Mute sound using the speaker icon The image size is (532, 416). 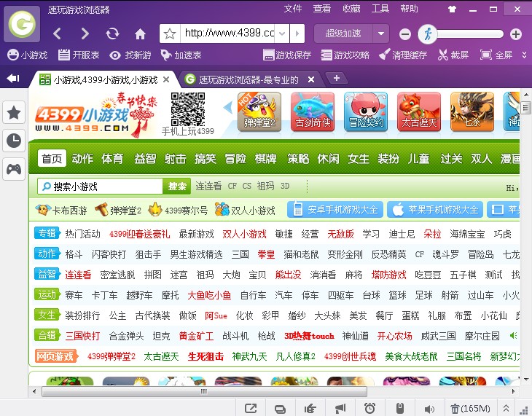coord(429,408)
